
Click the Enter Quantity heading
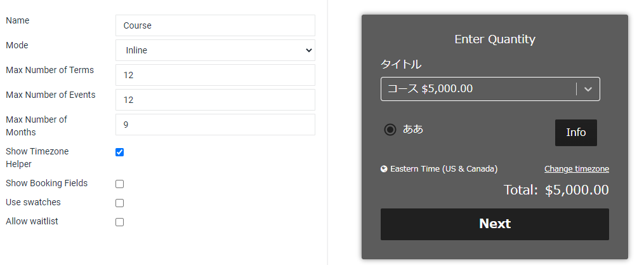pyautogui.click(x=495, y=39)
